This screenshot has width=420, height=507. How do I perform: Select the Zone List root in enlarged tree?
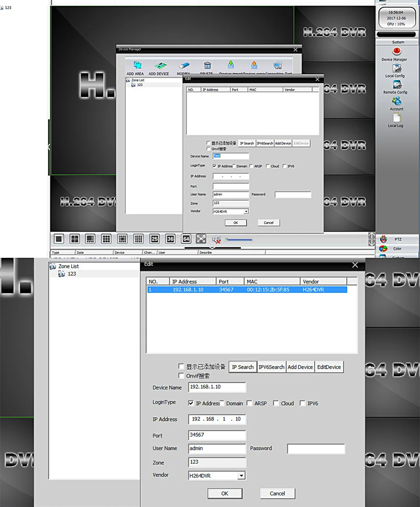tap(69, 266)
